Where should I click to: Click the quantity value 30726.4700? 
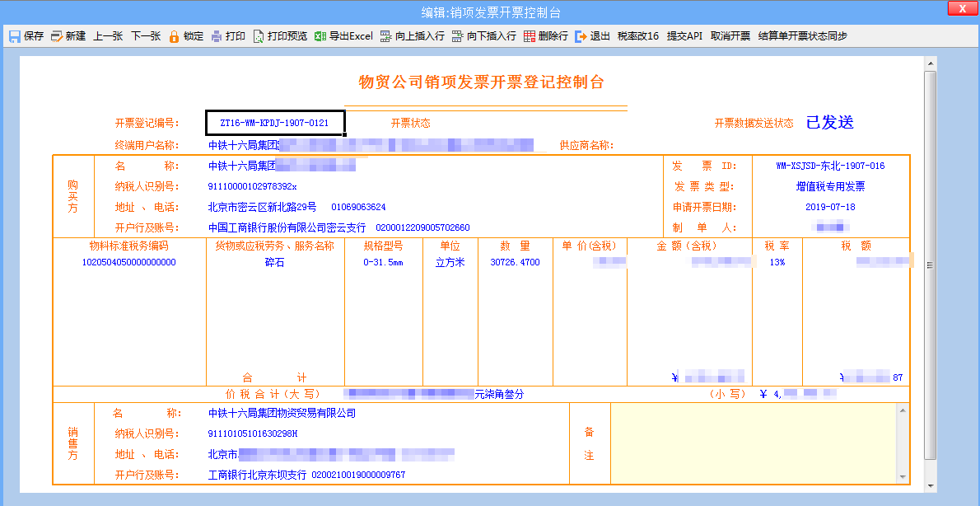[515, 262]
